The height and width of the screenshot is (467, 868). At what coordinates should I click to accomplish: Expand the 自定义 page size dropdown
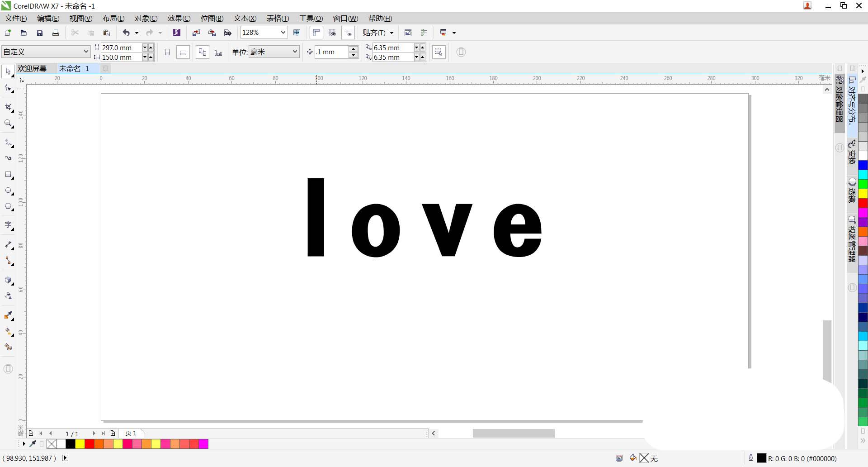(86, 52)
